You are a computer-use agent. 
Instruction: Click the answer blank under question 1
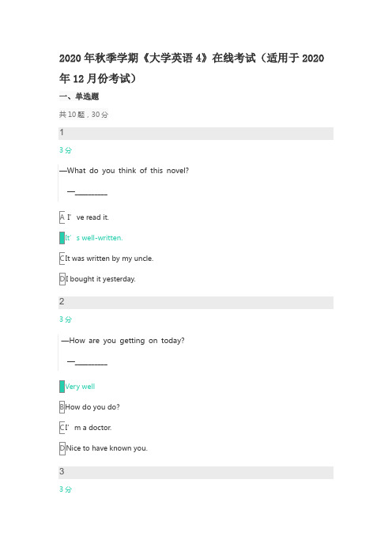91,194
